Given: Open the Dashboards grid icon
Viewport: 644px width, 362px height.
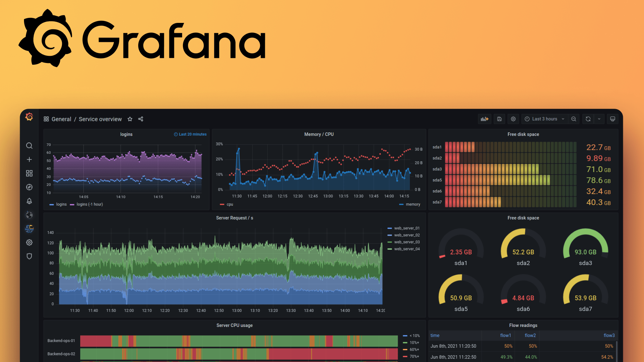Looking at the screenshot, I should point(29,173).
